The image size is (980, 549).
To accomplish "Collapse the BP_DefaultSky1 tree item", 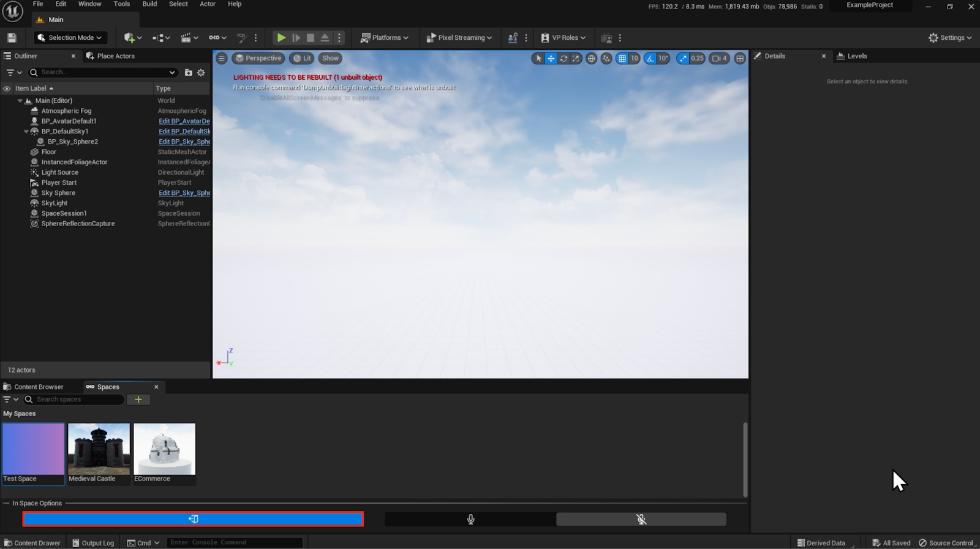I will 26,131.
